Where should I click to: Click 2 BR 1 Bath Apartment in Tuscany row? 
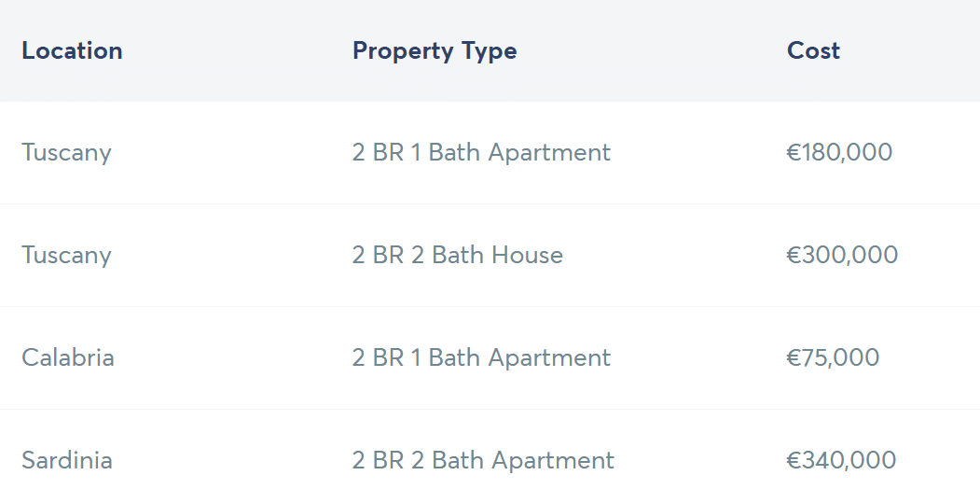click(x=481, y=153)
